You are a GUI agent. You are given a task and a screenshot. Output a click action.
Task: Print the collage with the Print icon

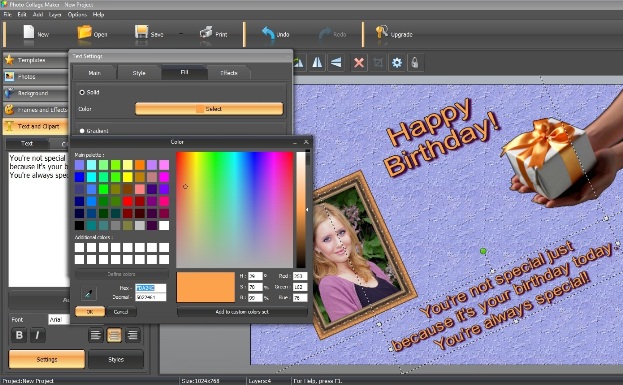tap(206, 32)
